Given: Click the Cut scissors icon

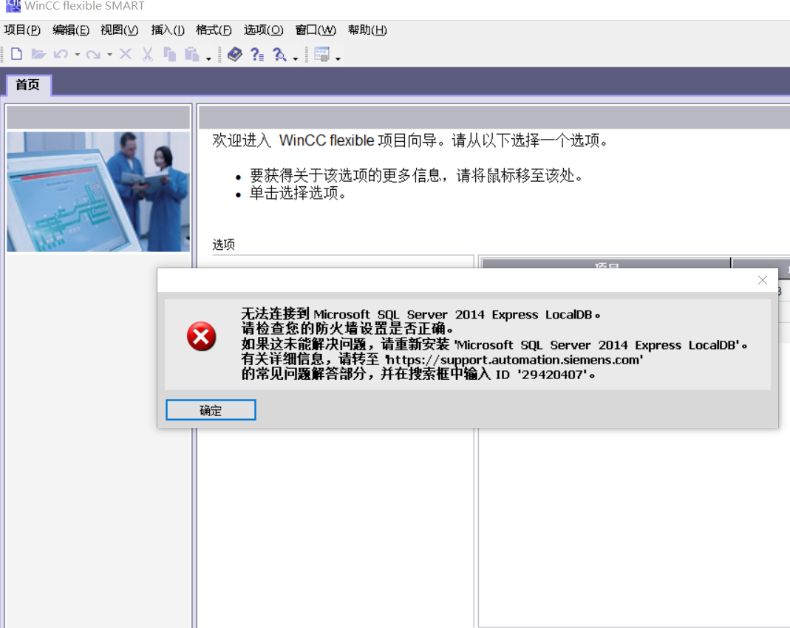Looking at the screenshot, I should 147,54.
